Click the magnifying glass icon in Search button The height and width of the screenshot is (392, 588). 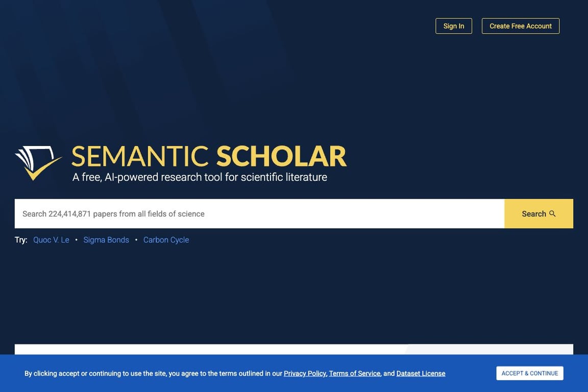coord(552,214)
